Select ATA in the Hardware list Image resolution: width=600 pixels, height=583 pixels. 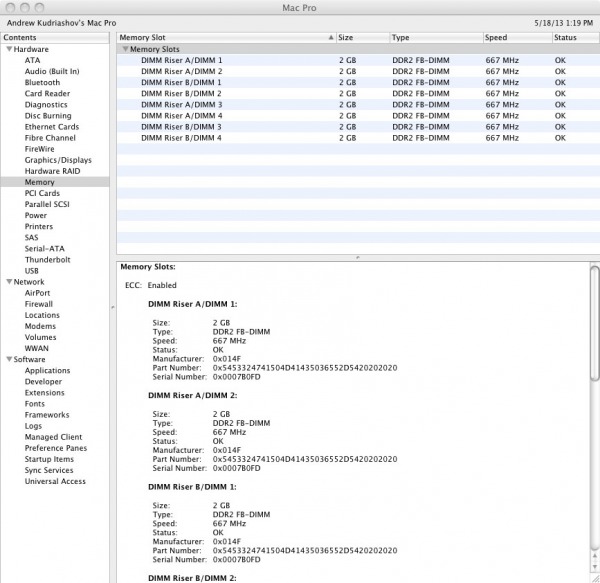point(33,60)
